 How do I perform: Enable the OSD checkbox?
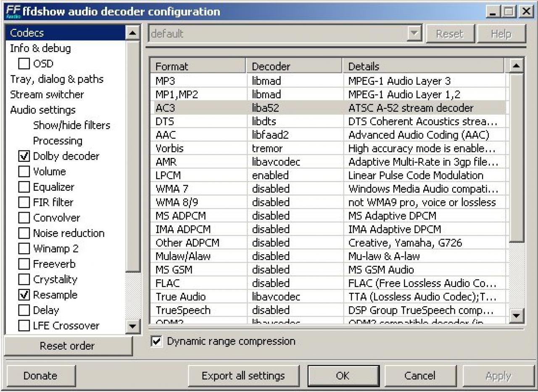tap(24, 64)
